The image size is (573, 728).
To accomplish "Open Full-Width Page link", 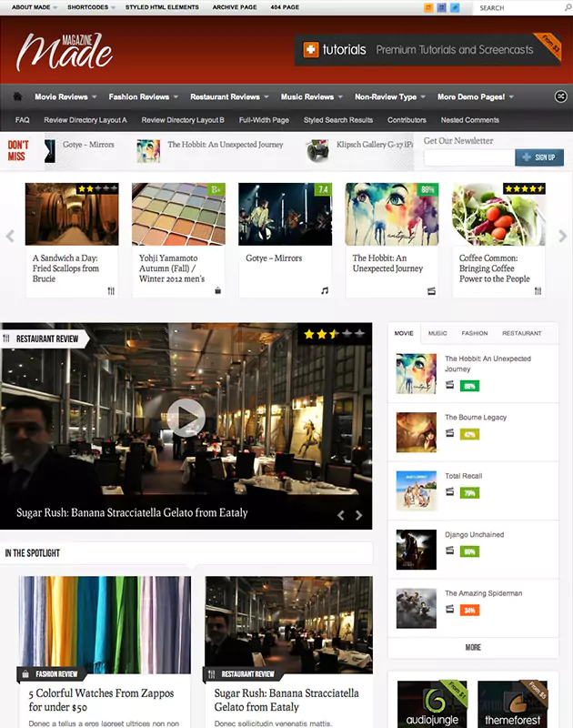I will (x=264, y=120).
